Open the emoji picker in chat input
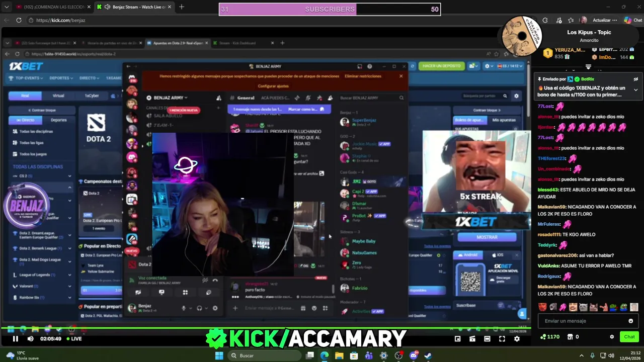This screenshot has width=644, height=362. (x=630, y=321)
